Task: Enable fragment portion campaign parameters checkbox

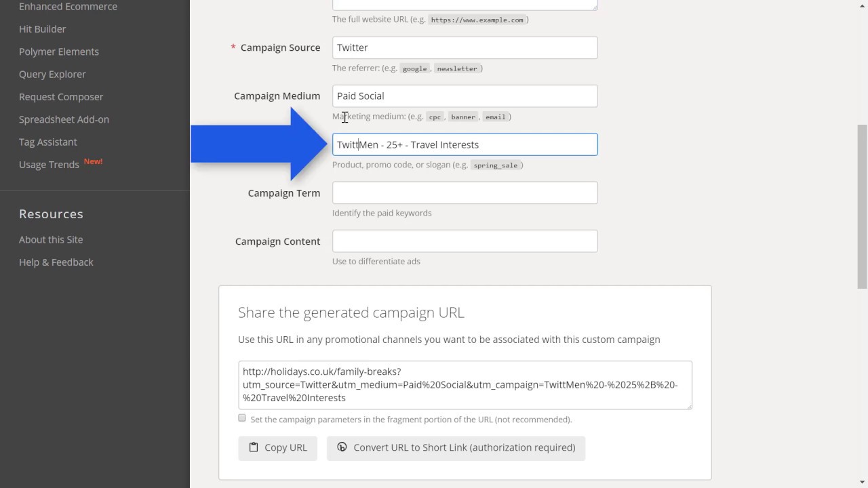Action: 242,418
